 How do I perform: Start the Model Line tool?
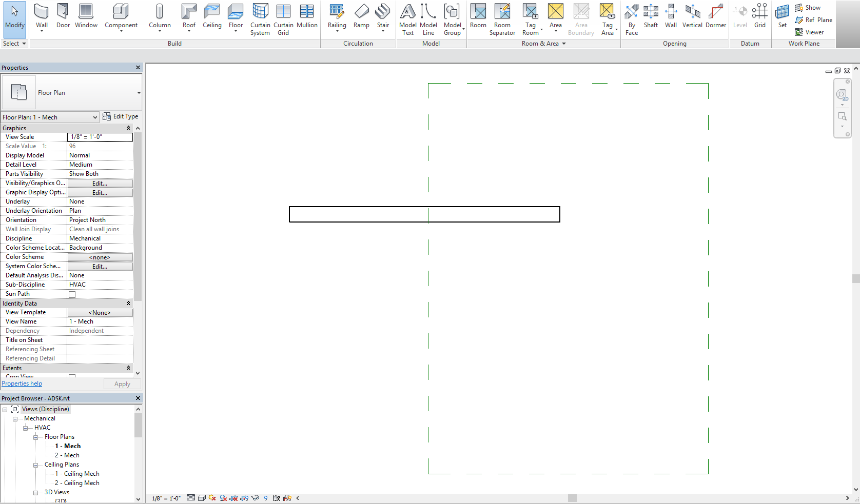[428, 19]
